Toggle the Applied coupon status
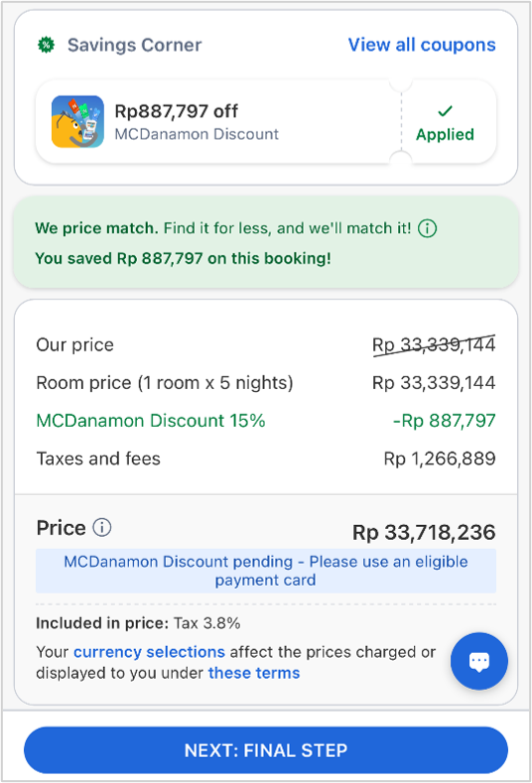The height and width of the screenshot is (783, 532). click(445, 123)
